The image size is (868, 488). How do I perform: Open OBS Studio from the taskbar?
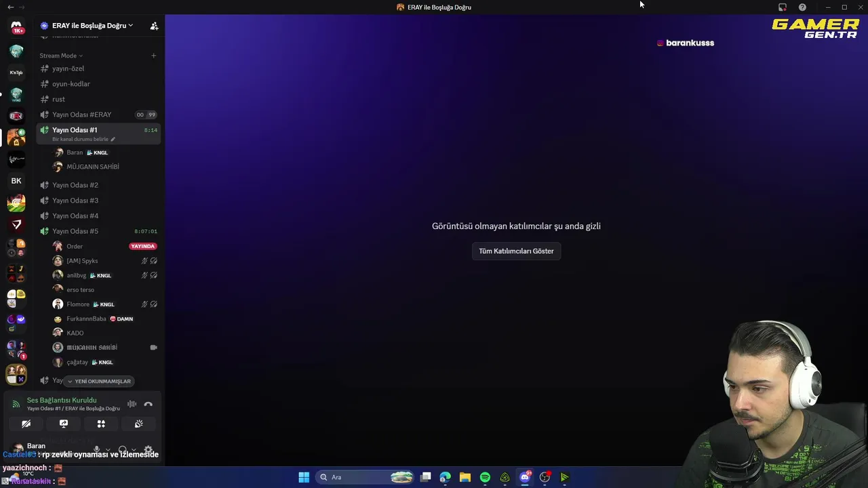[545, 477]
